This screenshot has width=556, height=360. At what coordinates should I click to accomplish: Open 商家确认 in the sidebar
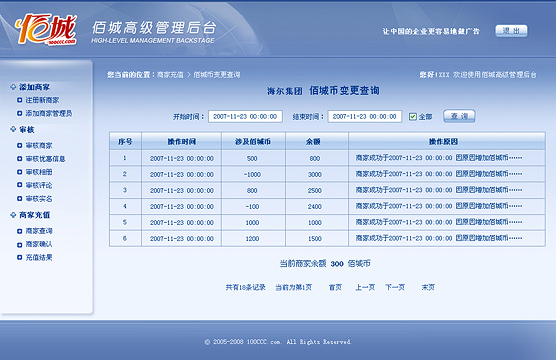[39, 244]
